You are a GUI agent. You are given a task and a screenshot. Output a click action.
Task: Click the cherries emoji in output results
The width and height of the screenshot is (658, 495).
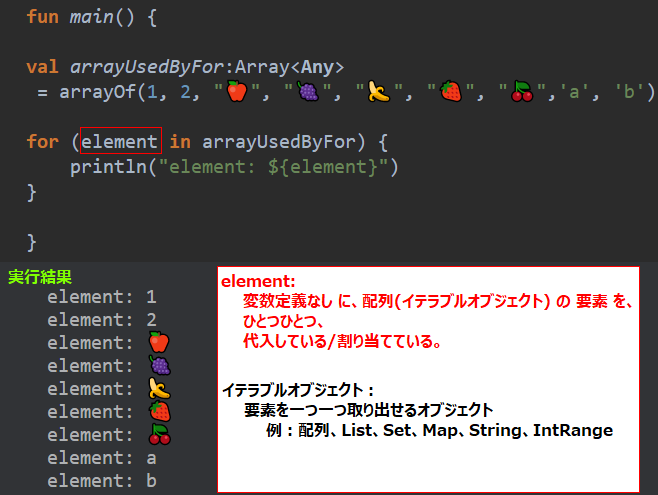pyautogui.click(x=159, y=434)
